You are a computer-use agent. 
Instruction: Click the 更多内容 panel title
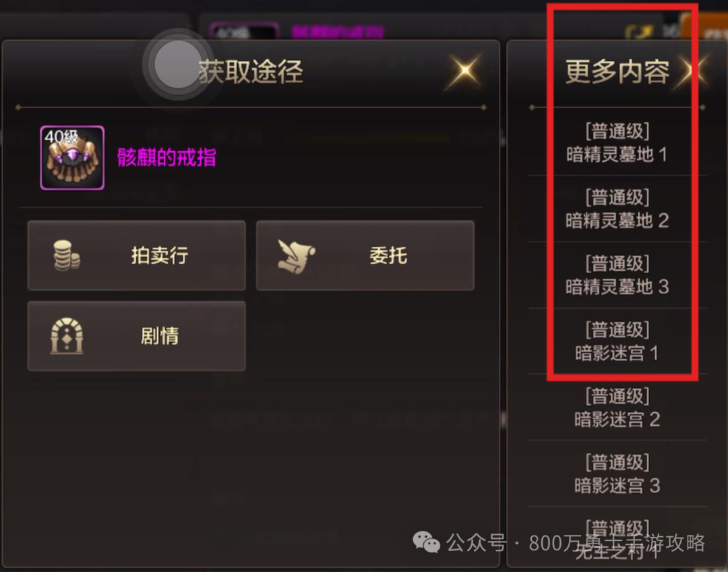(617, 71)
